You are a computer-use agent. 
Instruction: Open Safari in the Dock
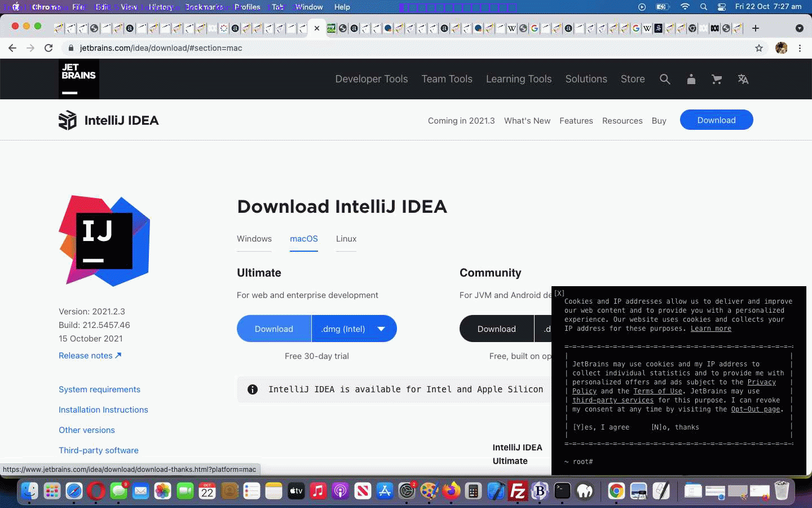click(x=74, y=491)
